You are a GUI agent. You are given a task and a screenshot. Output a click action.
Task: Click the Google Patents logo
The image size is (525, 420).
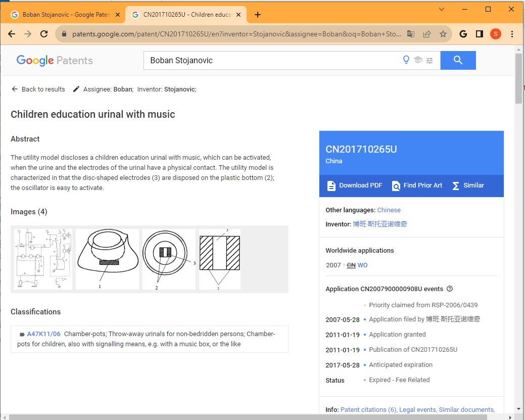[55, 60]
